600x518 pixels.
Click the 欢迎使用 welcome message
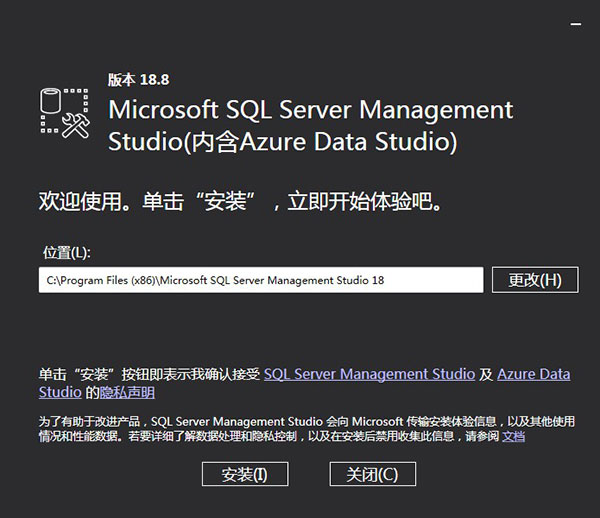(240, 201)
